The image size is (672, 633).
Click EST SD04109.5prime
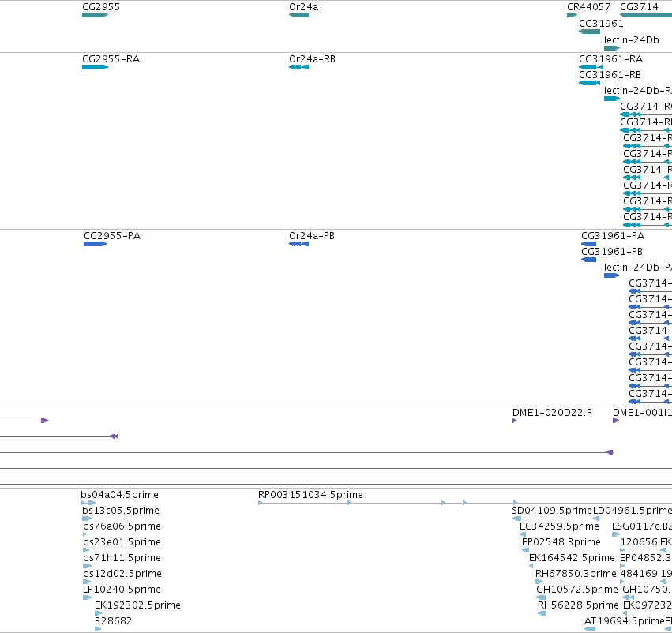point(551,511)
